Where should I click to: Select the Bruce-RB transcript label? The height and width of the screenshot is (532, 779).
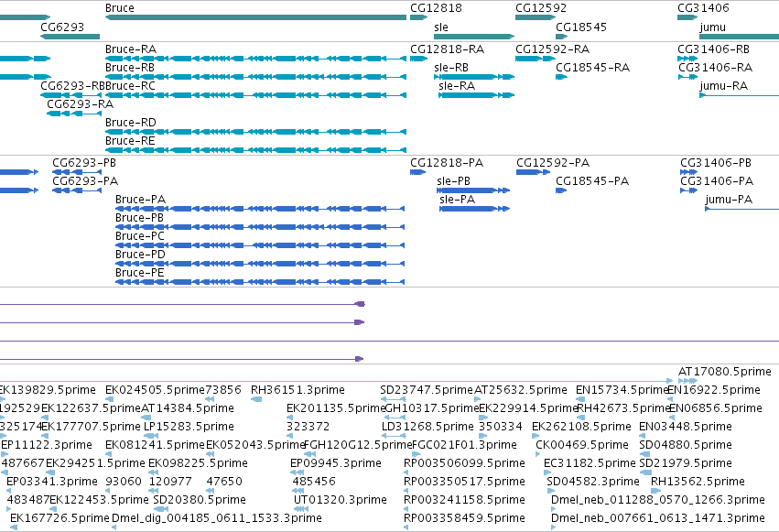[130, 68]
